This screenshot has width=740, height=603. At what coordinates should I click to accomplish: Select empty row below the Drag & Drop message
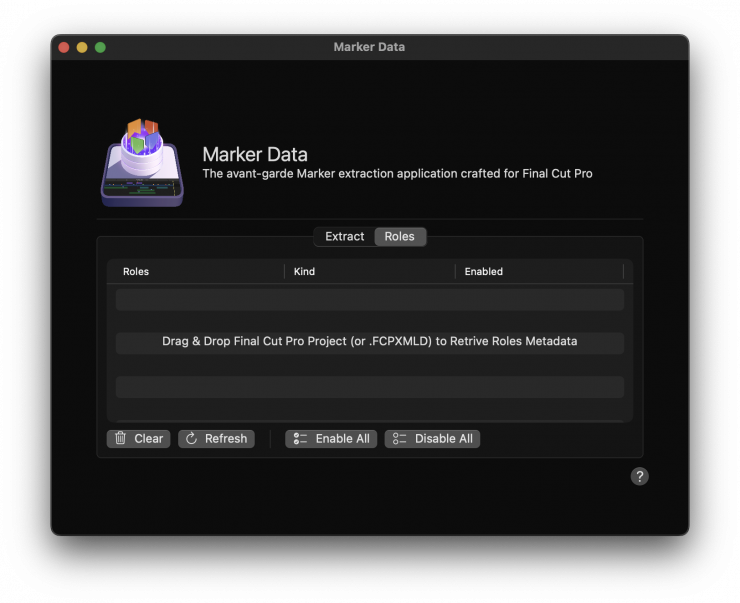click(x=369, y=387)
